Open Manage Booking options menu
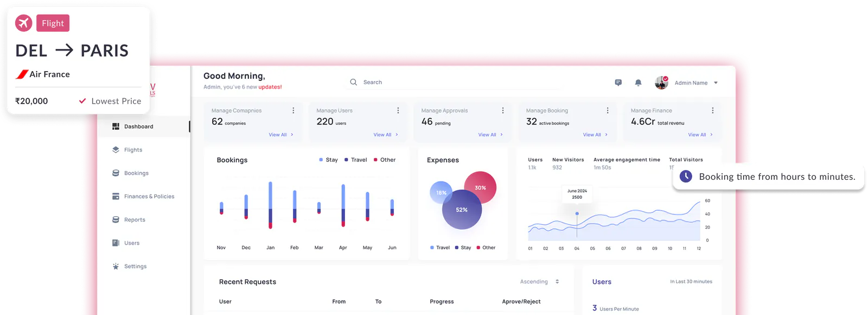 pyautogui.click(x=608, y=110)
